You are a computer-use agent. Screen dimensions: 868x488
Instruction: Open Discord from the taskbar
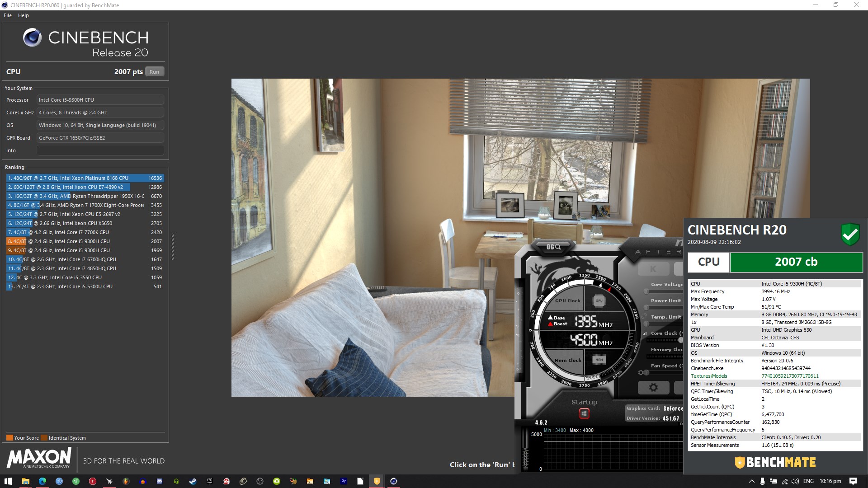point(159,481)
